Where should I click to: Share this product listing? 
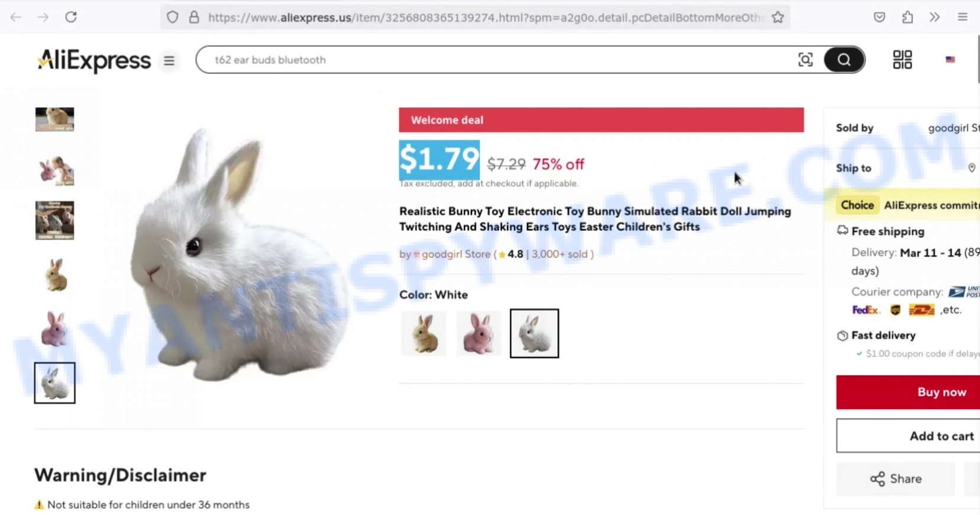pyautogui.click(x=895, y=479)
